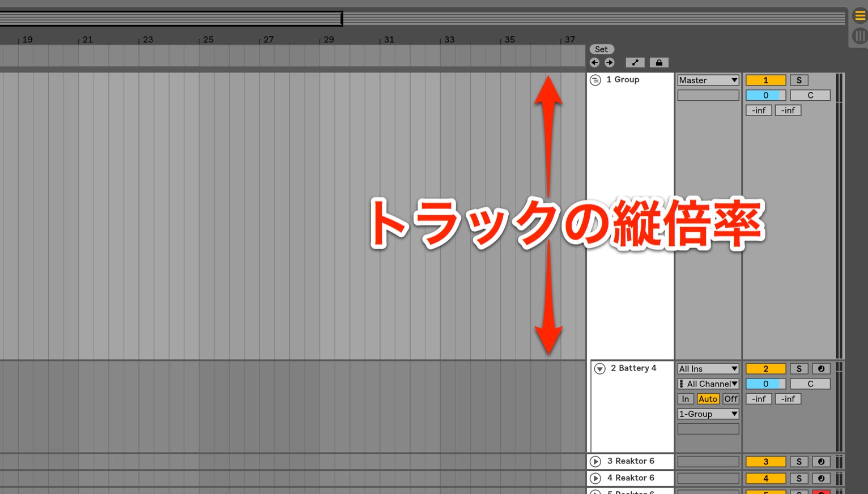868x494 pixels.
Task: Click the volume slider of 1 Group
Action: 766,95
